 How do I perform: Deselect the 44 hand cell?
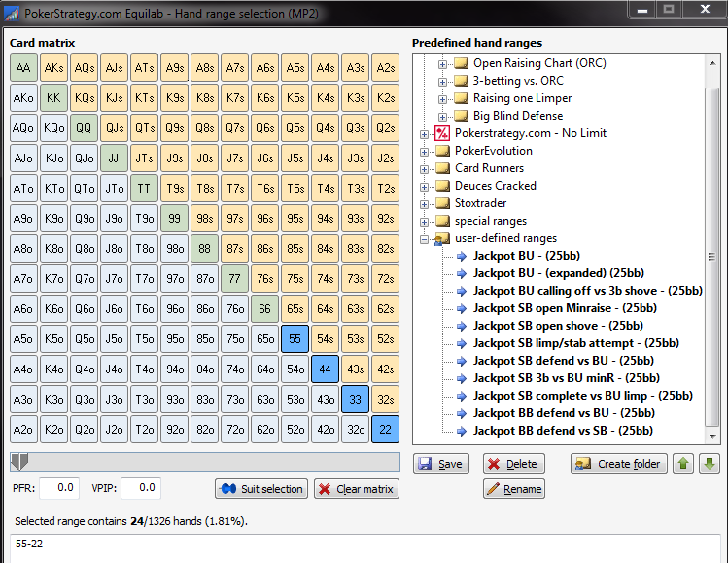click(325, 369)
